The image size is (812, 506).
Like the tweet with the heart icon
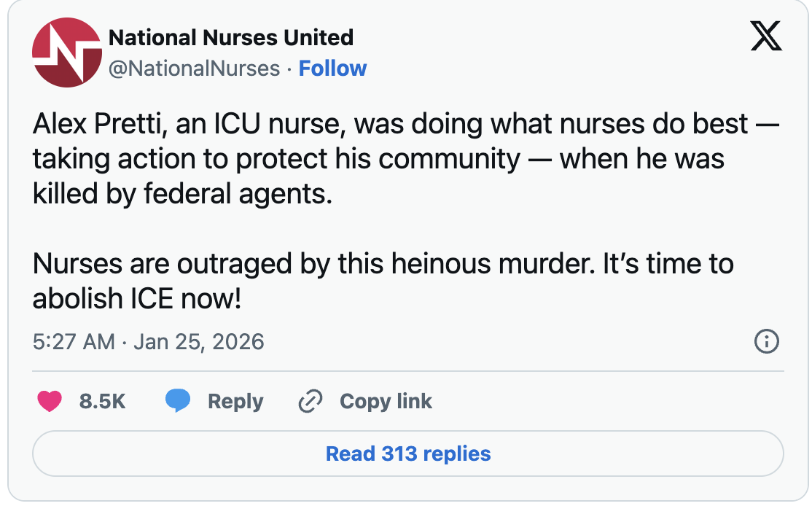click(x=49, y=401)
